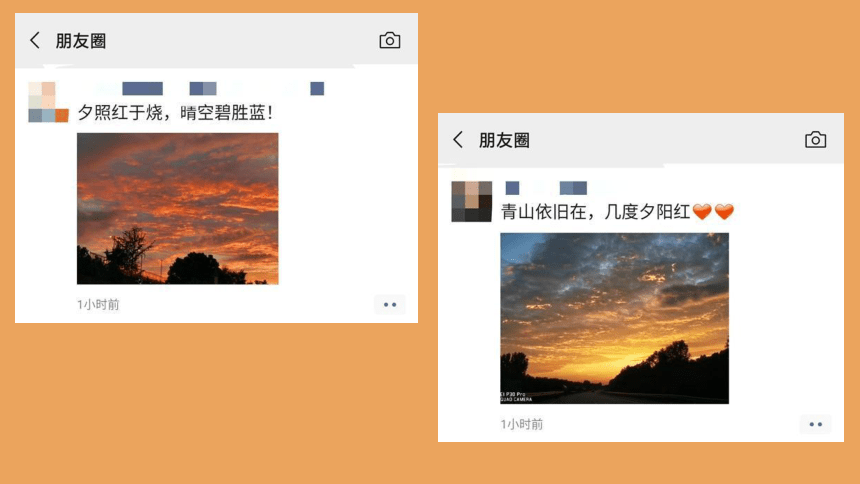
Task: Click 1小时前 timestamp under golden sunset photo
Action: 522,424
